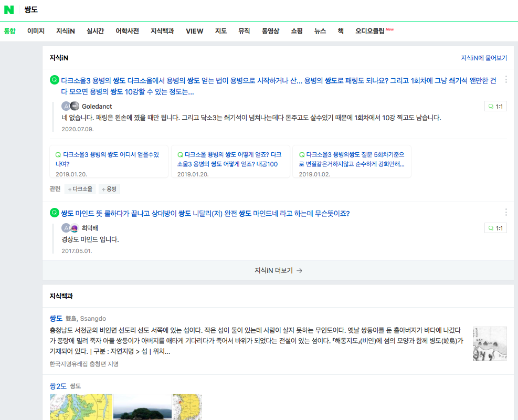Switch to the 뉴스 tab
Screen dimensions: 518x420
320,31
